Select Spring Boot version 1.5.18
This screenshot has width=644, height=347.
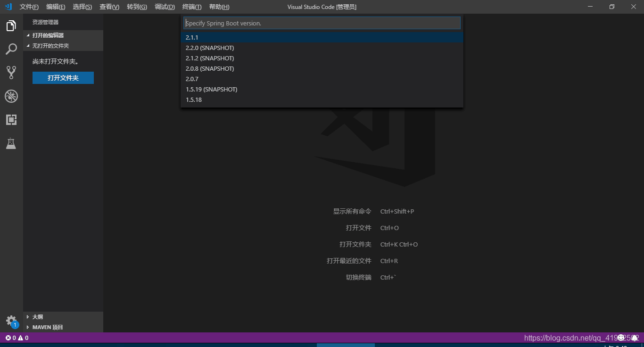click(322, 99)
